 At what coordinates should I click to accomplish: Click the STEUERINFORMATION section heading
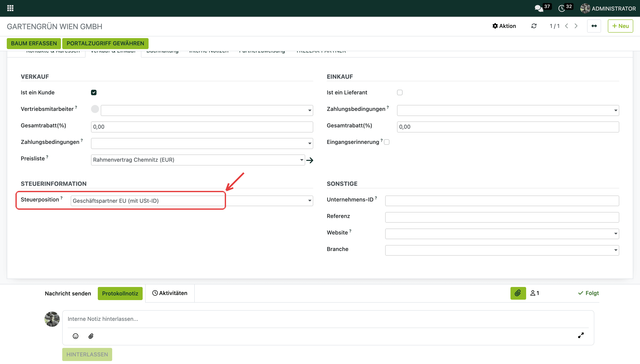point(54,184)
